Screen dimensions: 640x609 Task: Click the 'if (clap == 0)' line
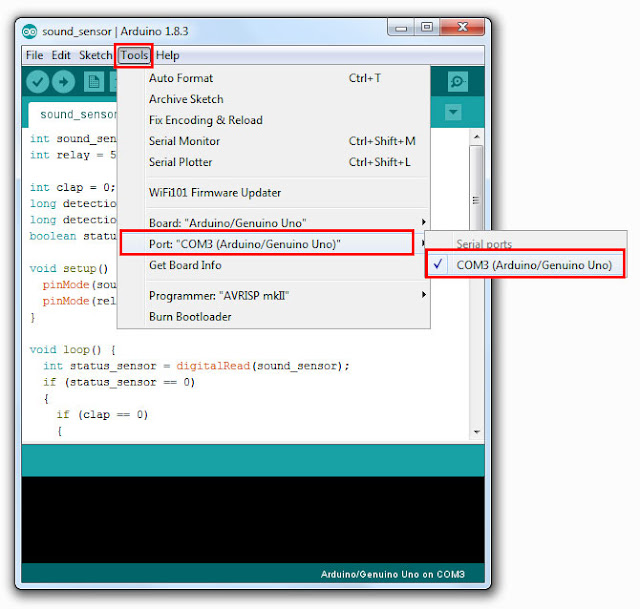pyautogui.click(x=102, y=415)
